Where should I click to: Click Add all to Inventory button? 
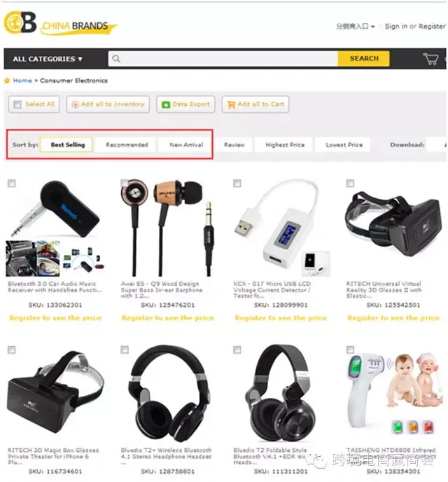pos(108,104)
